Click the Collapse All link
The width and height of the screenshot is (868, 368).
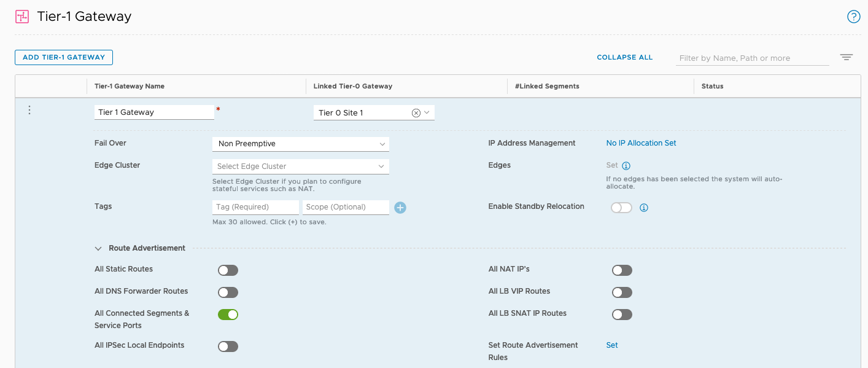[624, 57]
